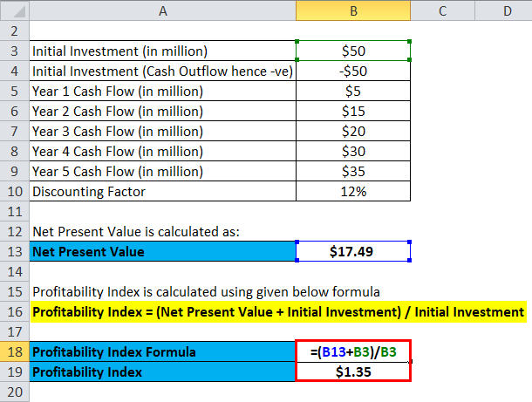
Task: Select row 18 header
Action: [15, 351]
